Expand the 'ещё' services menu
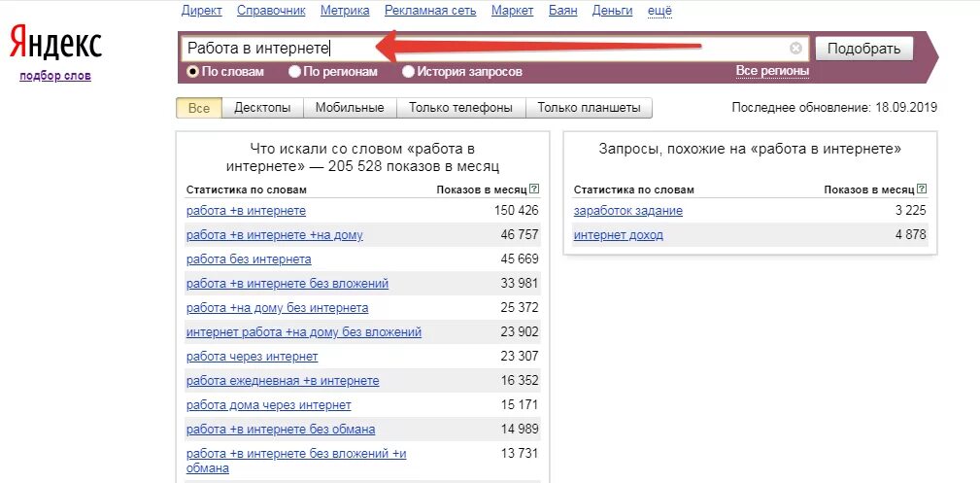 [x=659, y=11]
